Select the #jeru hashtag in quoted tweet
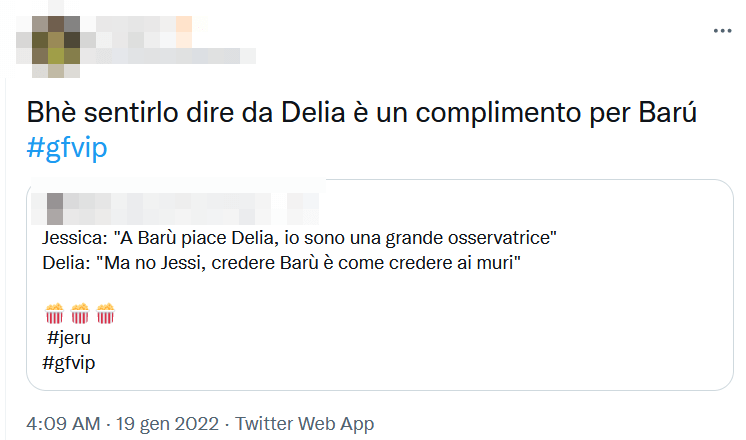The image size is (746, 440). pos(69,338)
